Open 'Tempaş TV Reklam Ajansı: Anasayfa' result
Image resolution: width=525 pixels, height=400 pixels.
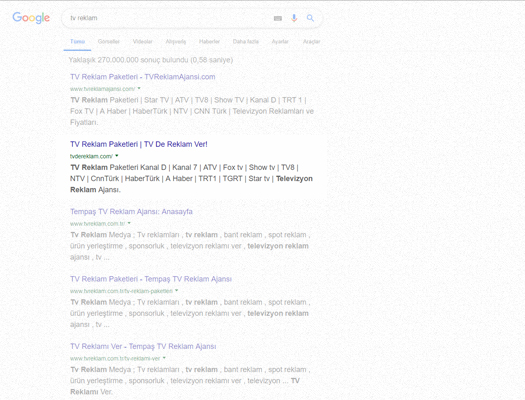coord(131,212)
